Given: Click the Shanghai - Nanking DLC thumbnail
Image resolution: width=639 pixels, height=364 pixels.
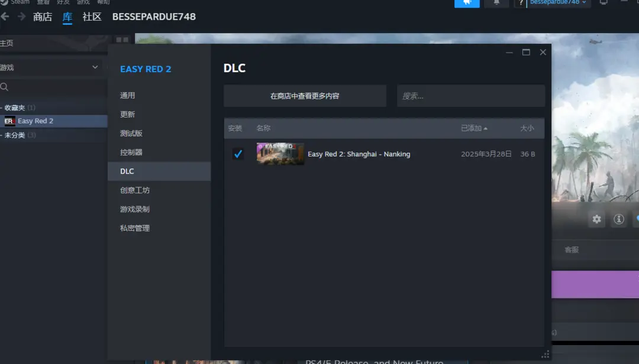Looking at the screenshot, I should click(280, 154).
